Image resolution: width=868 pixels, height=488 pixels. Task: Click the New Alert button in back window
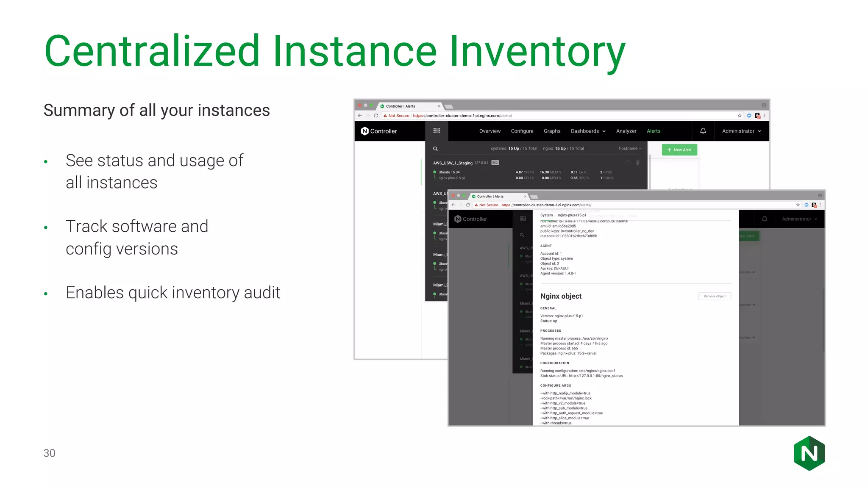point(679,150)
